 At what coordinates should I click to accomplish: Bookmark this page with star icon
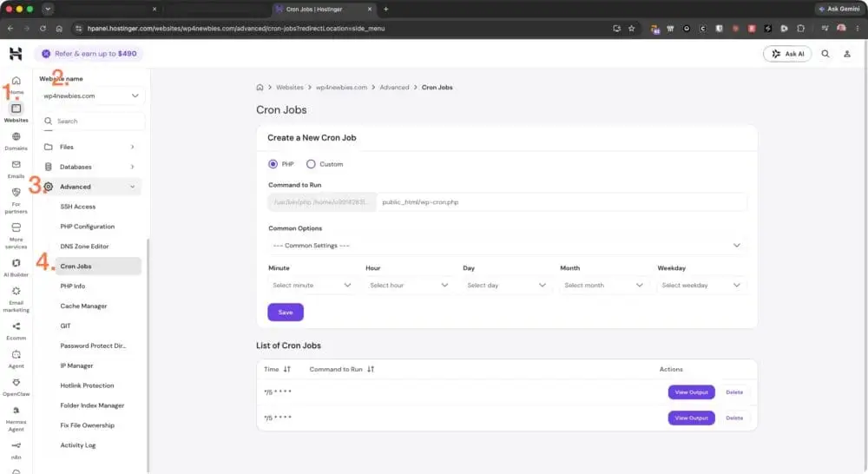632,29
